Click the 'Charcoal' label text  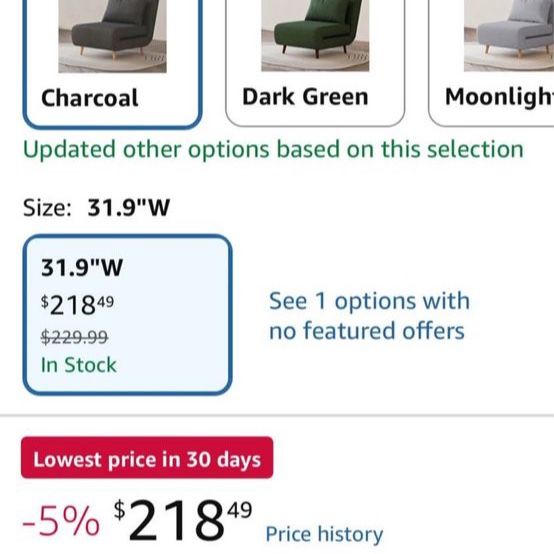click(x=89, y=98)
